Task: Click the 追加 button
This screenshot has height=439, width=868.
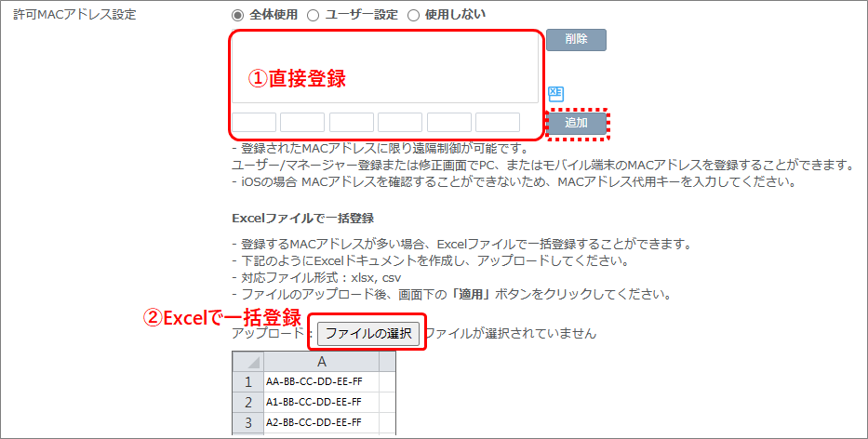Action: (576, 123)
